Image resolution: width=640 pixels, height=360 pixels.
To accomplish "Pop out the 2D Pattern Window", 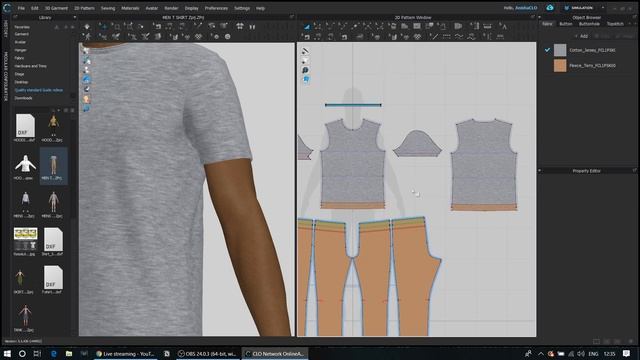I will 532,17.
